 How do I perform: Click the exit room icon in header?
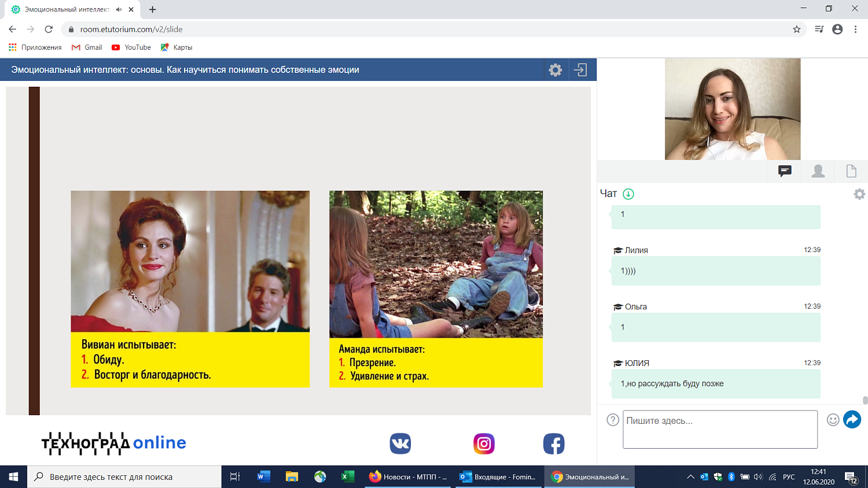pos(580,70)
